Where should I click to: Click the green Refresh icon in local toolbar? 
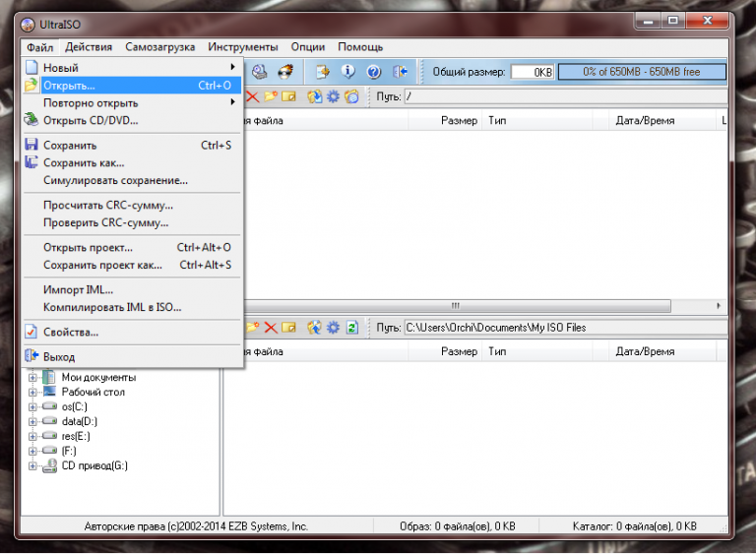click(352, 328)
